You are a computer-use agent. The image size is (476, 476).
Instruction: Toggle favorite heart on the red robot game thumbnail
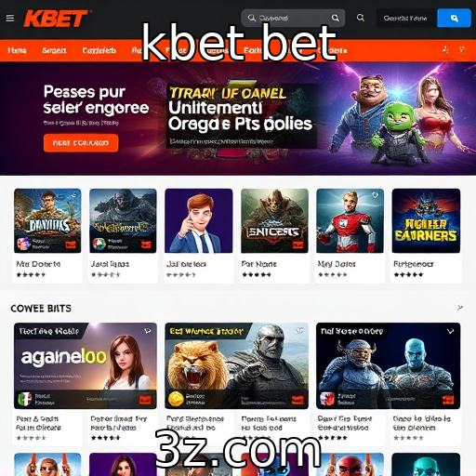point(375,195)
